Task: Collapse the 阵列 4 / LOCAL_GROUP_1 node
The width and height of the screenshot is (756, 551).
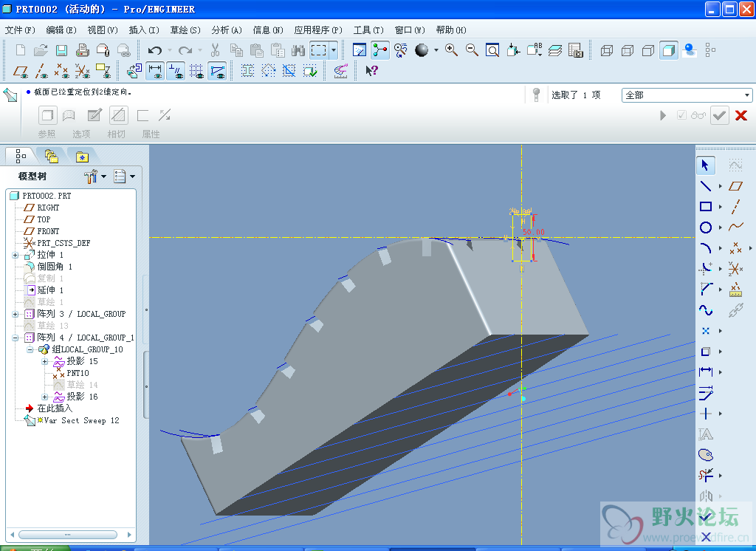Action: click(16, 338)
